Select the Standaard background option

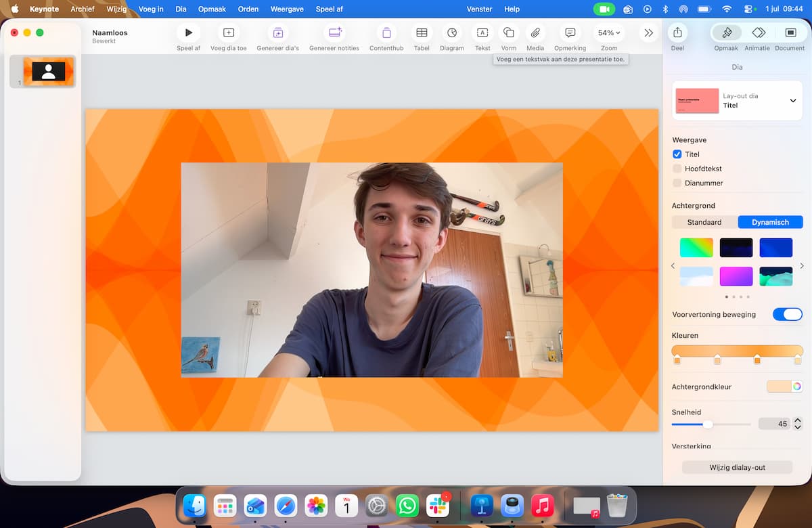704,222
